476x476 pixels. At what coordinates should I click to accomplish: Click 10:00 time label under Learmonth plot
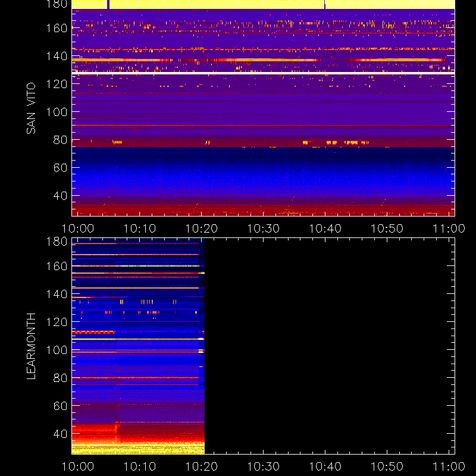tap(78, 466)
